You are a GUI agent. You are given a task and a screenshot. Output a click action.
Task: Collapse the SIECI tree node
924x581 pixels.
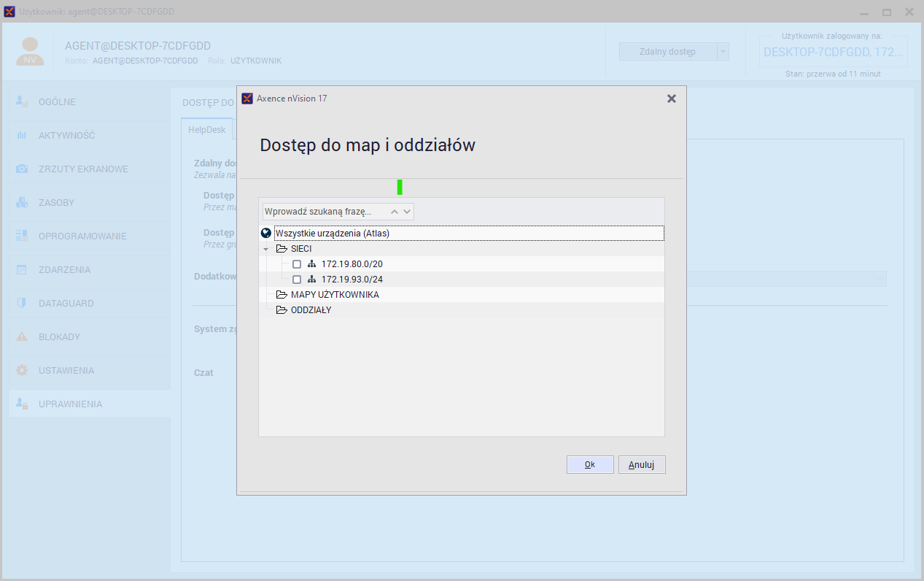click(266, 250)
